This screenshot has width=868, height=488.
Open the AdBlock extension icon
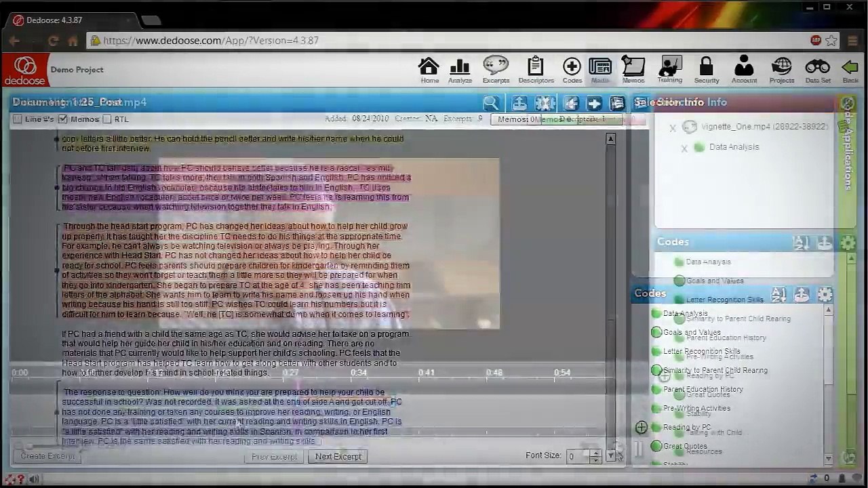[x=816, y=41]
